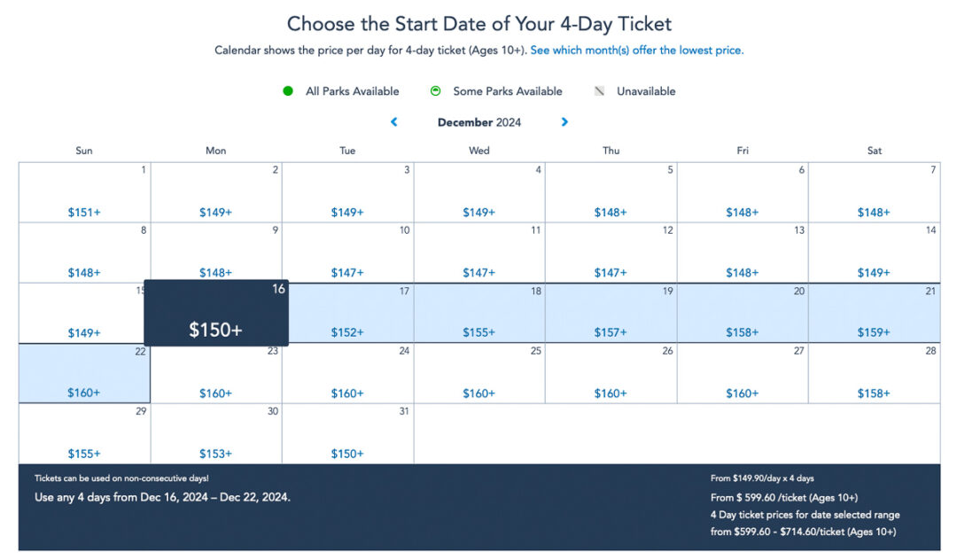Select December 1 priced at $151+

point(83,191)
